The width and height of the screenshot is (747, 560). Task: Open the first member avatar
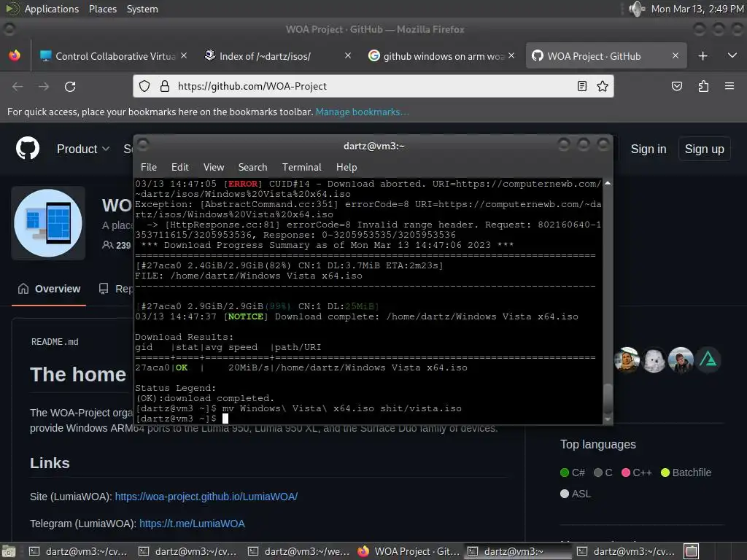[627, 360]
